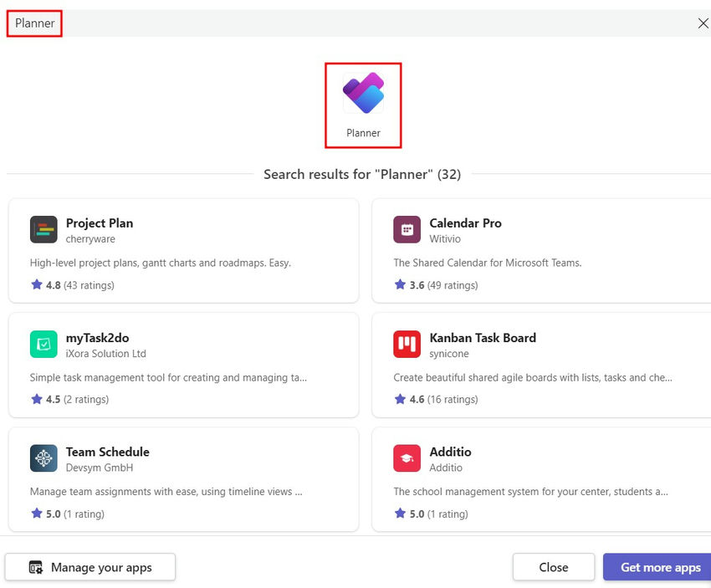Screen dimensions: 711x588
Task: Click the myTask2do app title
Action: pos(97,338)
